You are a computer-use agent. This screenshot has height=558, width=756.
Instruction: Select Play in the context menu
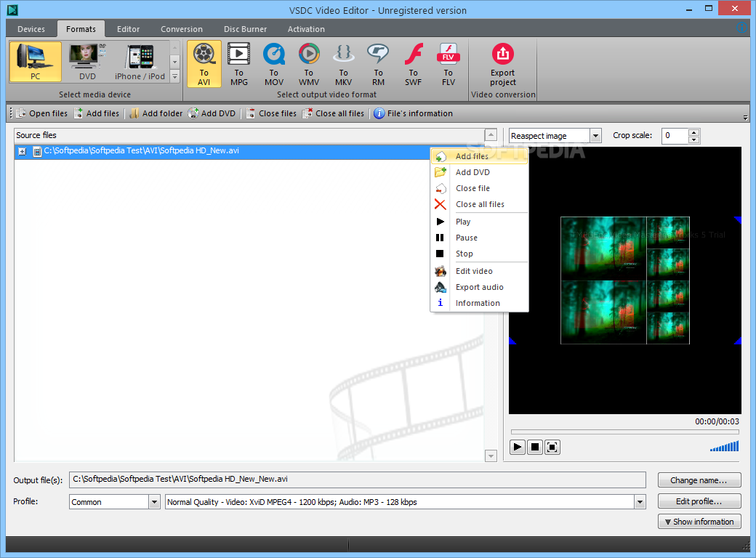coord(479,222)
